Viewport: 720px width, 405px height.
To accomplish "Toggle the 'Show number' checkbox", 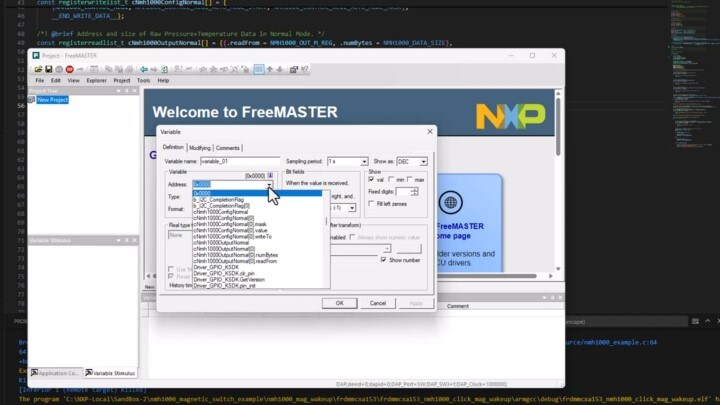I will coord(384,259).
